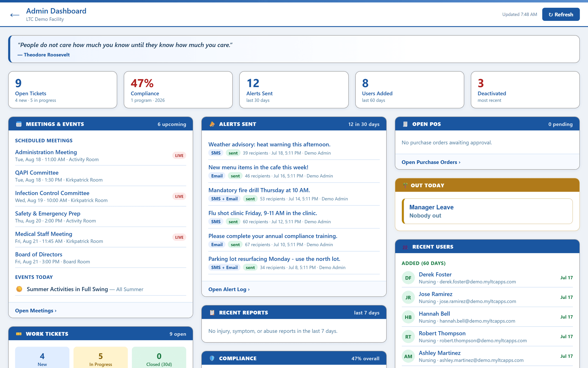
Task: Click the Theodore Roosevelt attribution
Action: pyautogui.click(x=44, y=55)
